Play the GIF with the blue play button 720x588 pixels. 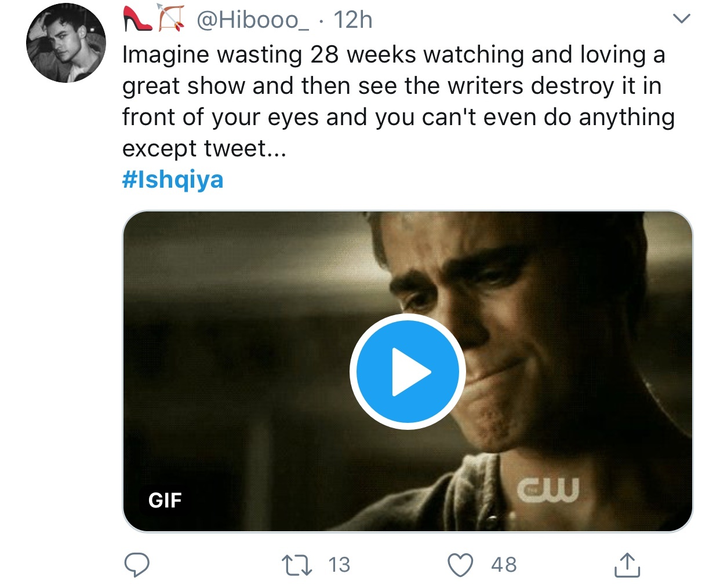pos(408,371)
